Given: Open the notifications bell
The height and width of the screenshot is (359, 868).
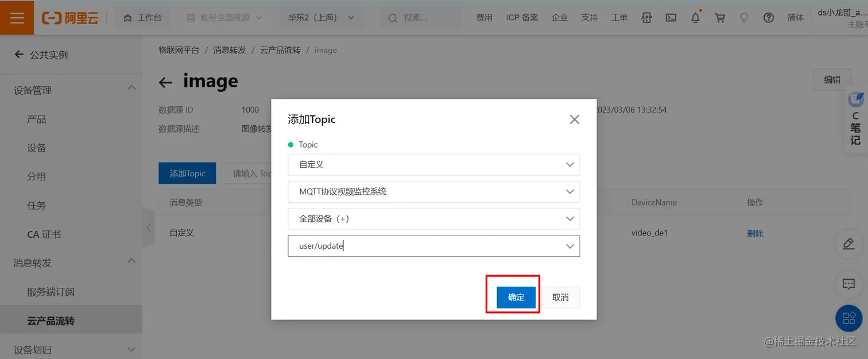Looking at the screenshot, I should (x=696, y=18).
